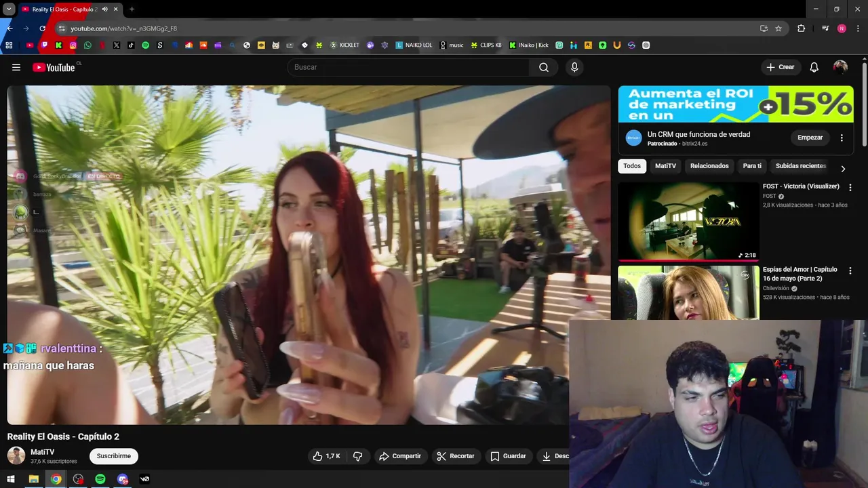Open the NAIKO LOL bookmark
This screenshot has width=868, height=488.
414,45
